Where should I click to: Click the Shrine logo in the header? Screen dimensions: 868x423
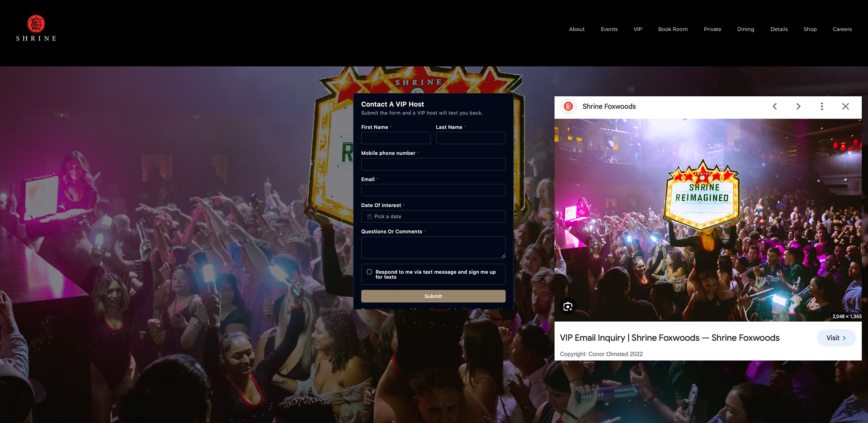[36, 28]
